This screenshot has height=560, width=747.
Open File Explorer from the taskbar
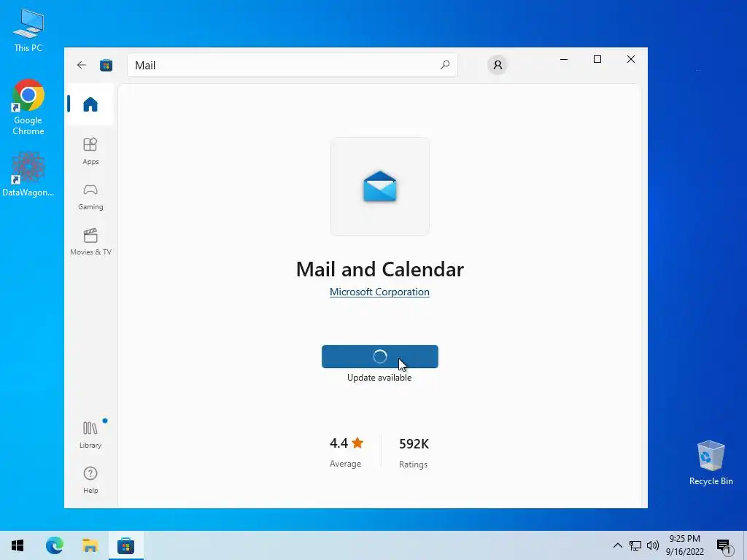tap(90, 545)
